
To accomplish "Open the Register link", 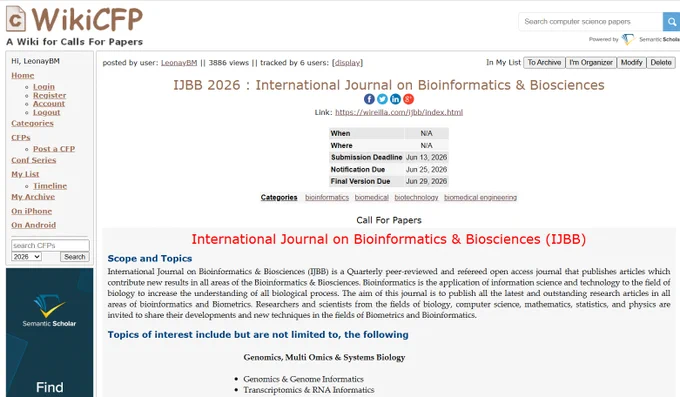I will click(x=49, y=95).
